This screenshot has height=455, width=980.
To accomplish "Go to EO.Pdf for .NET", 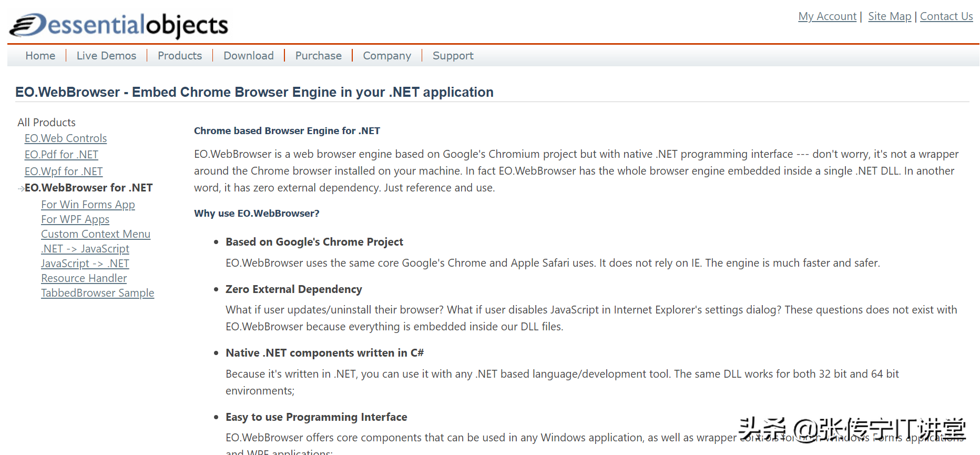I will click(x=62, y=155).
